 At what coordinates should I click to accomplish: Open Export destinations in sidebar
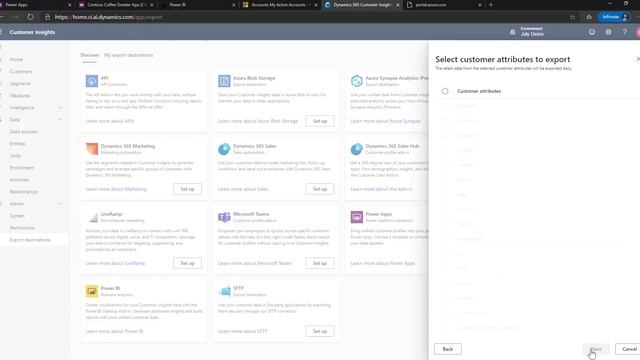[30, 240]
